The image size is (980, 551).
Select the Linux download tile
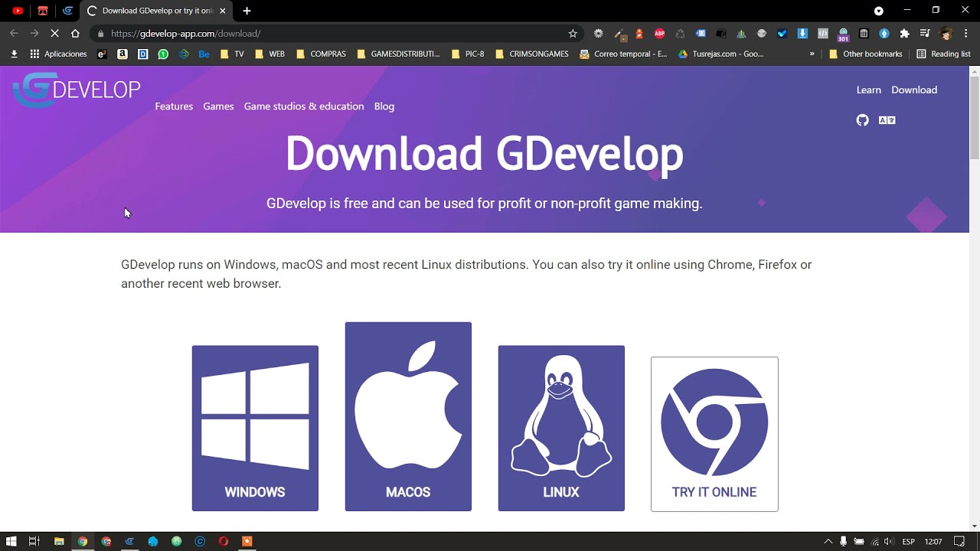tap(561, 428)
